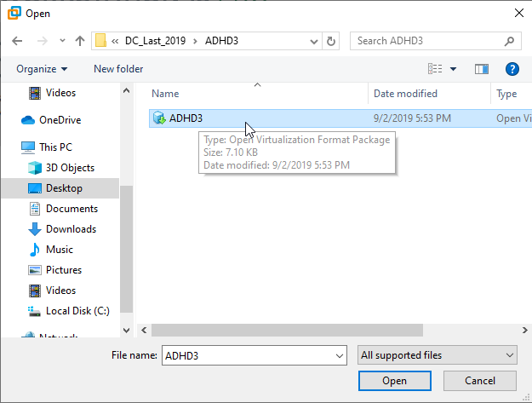Click the Up one level arrow
Viewport: 532px width, 403px height.
tap(80, 41)
